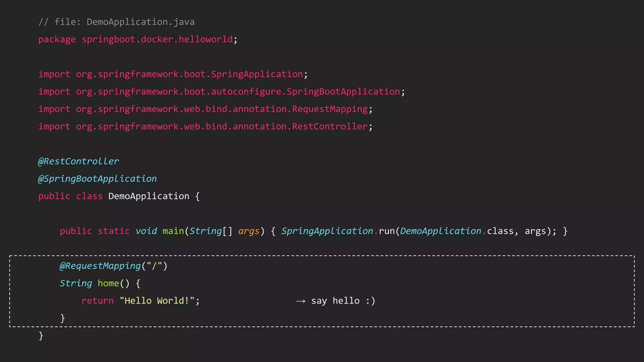
Task: Click "SpringApplication.run" call in main
Action: (x=338, y=231)
